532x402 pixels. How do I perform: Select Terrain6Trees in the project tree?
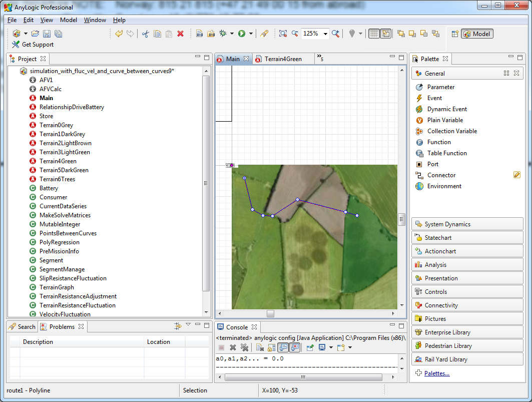pyautogui.click(x=57, y=179)
